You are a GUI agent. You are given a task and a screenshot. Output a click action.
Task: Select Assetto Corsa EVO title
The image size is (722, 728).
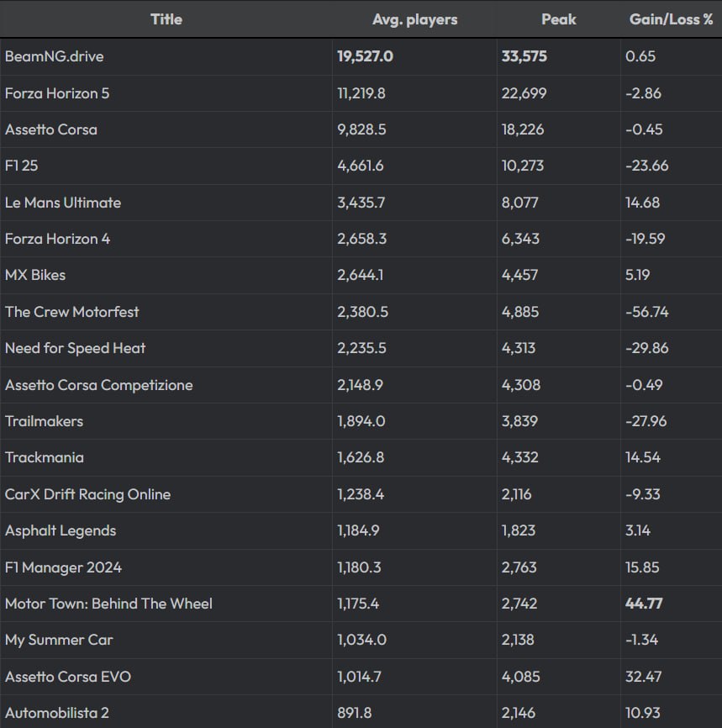coord(68,677)
